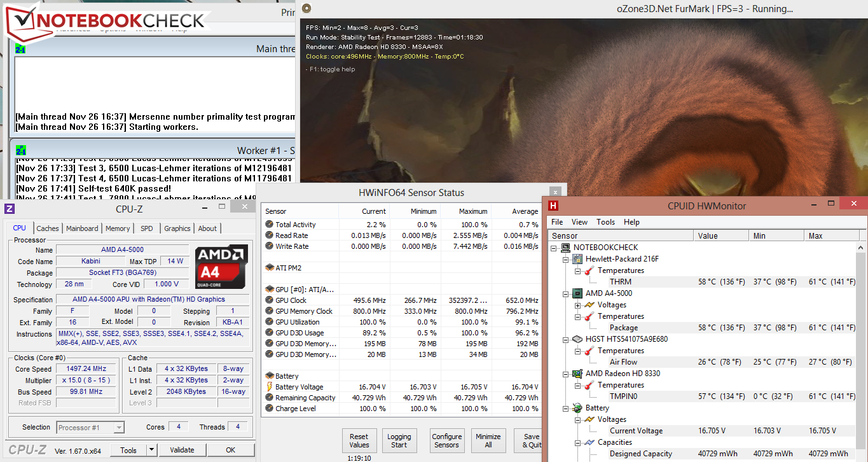Select the THRM temperature row
The width and height of the screenshot is (868, 462).
[x=701, y=282]
